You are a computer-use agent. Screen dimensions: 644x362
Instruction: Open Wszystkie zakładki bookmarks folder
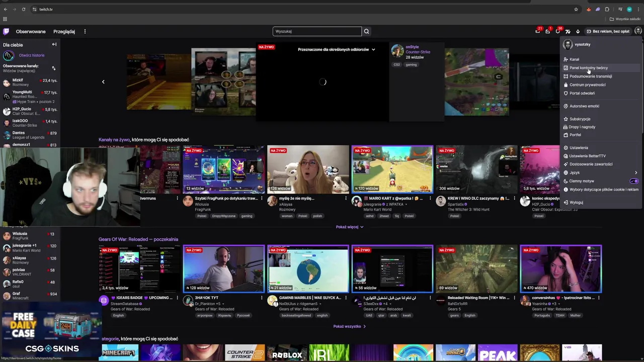pyautogui.click(x=625, y=19)
